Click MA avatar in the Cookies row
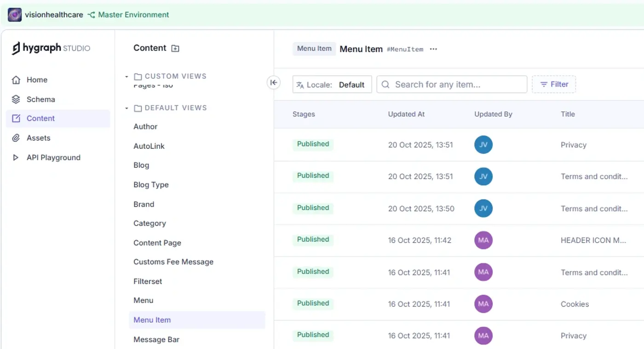644x349 pixels. [x=483, y=304]
